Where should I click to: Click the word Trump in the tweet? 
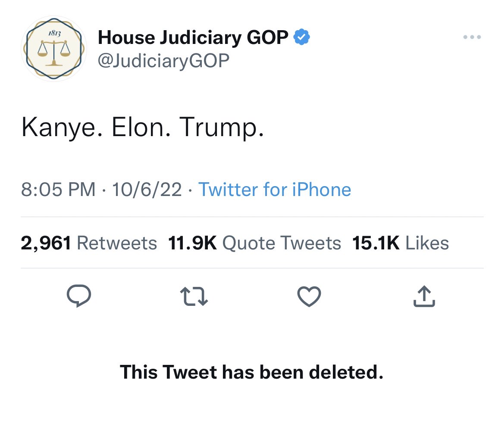click(221, 128)
